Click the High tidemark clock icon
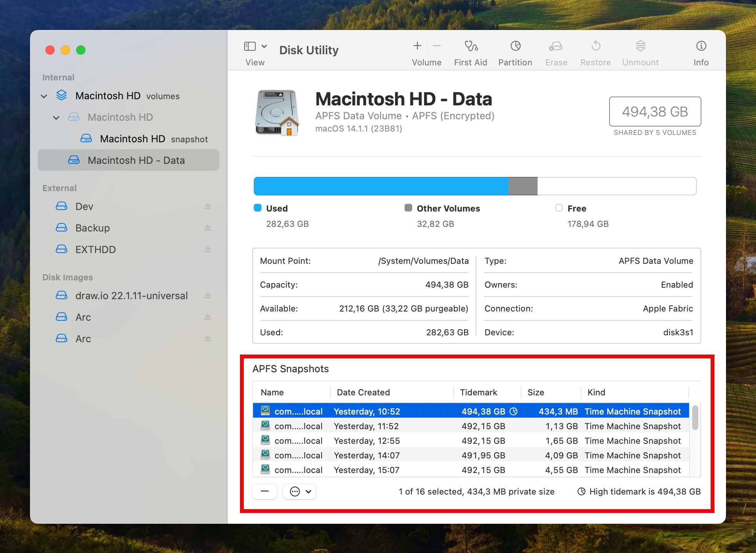Viewport: 756px width, 553px height. tap(582, 491)
